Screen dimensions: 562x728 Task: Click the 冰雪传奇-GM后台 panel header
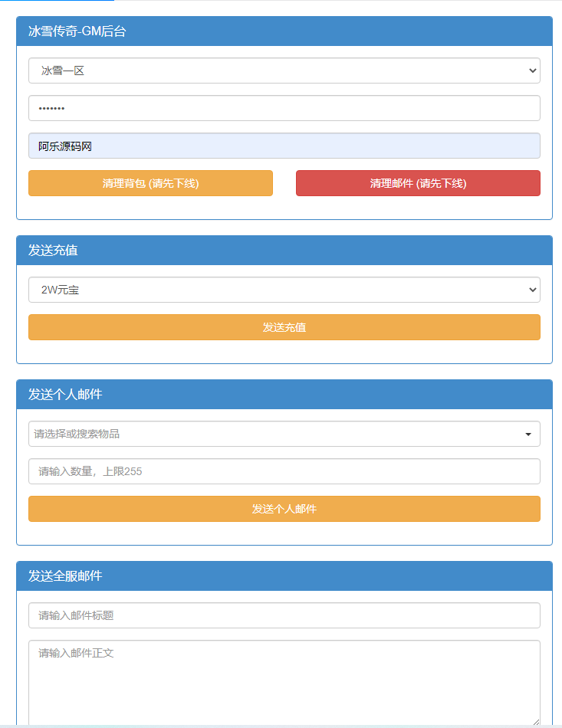[x=284, y=31]
